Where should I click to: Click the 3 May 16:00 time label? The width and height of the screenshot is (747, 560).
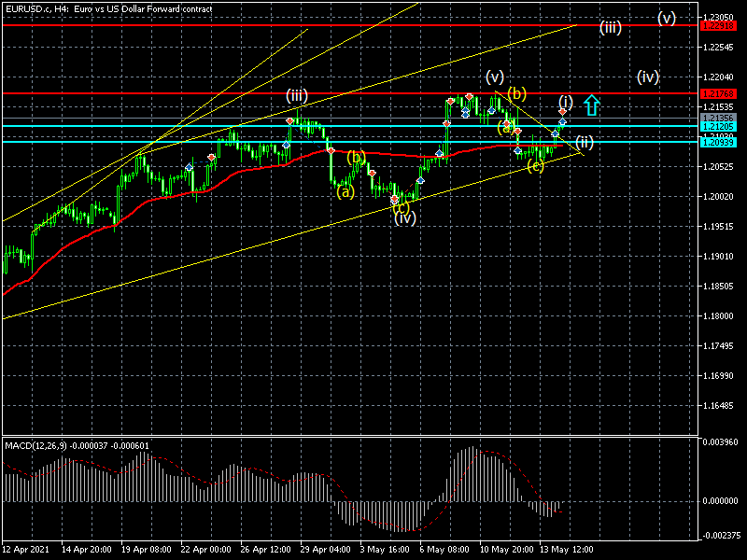point(385,550)
